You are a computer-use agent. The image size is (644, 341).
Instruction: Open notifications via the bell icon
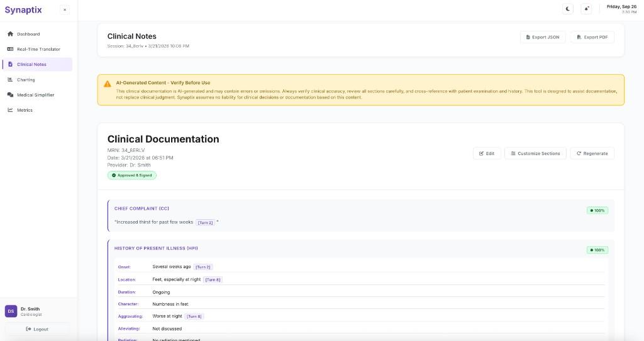[587, 9]
